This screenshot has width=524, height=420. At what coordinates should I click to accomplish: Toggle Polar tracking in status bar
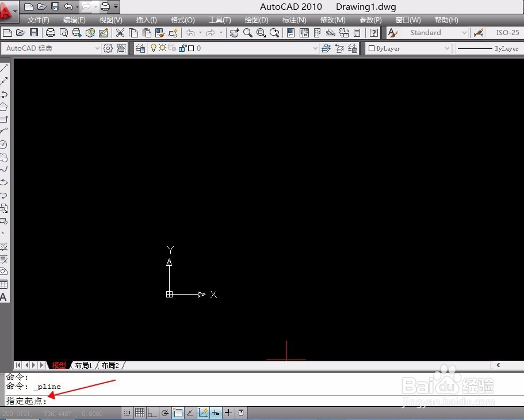(165, 413)
